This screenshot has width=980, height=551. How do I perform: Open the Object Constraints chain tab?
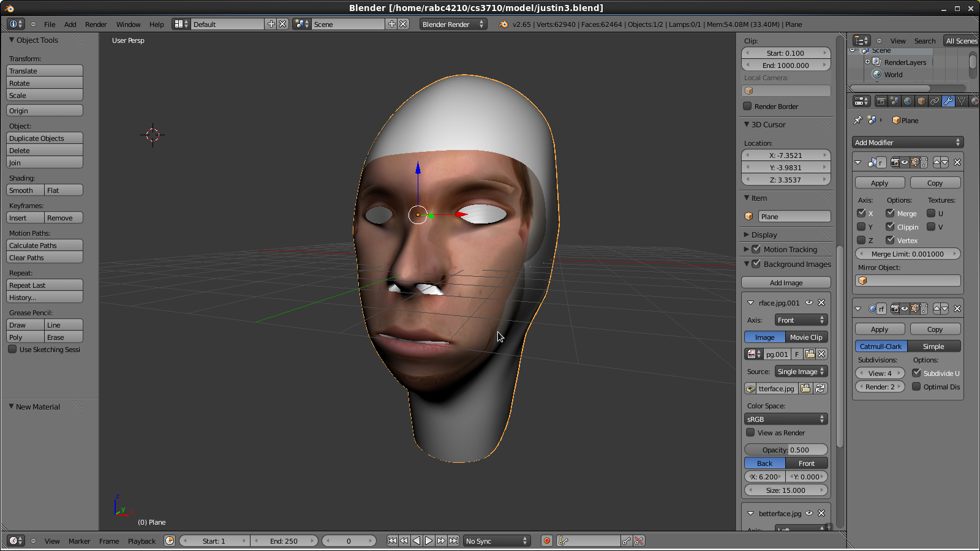(x=935, y=101)
